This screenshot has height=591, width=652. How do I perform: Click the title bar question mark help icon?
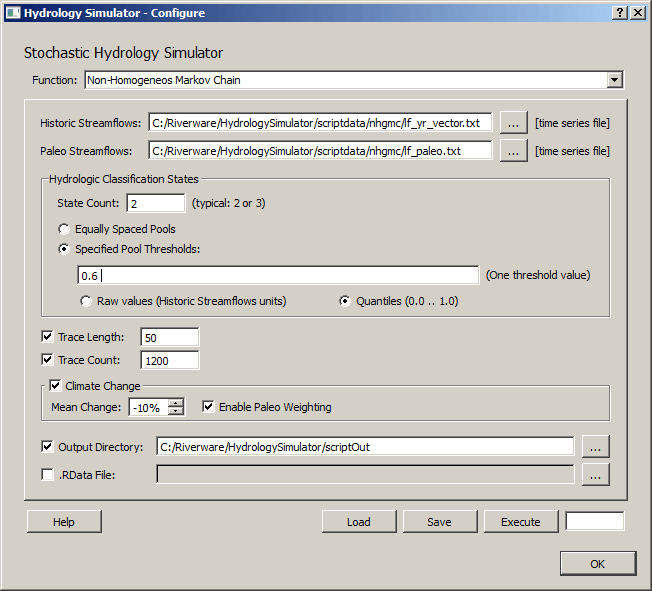pos(620,13)
